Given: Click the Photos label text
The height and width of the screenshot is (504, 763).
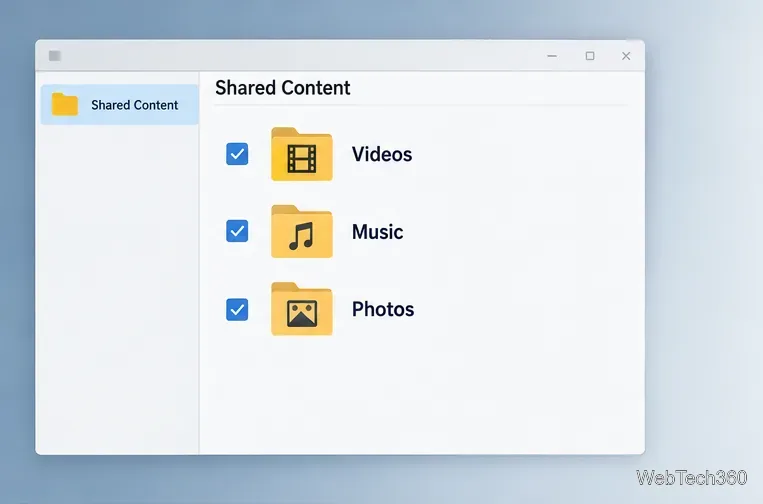Looking at the screenshot, I should [383, 309].
